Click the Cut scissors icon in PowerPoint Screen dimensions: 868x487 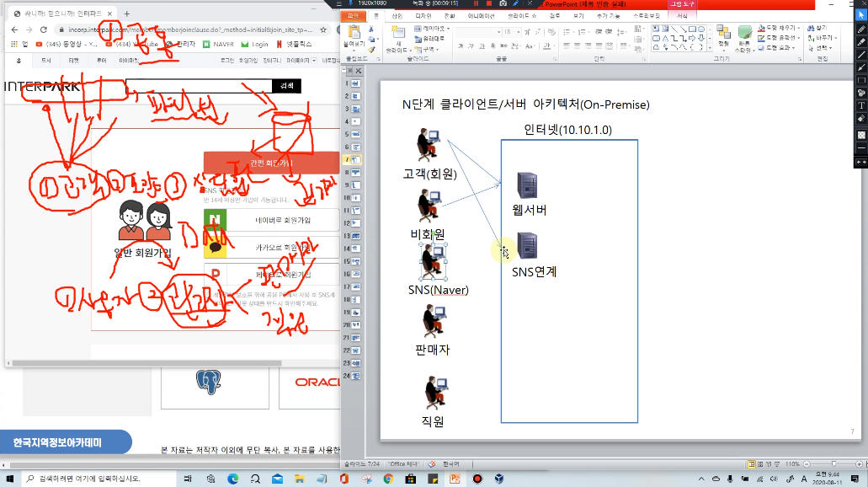(371, 29)
